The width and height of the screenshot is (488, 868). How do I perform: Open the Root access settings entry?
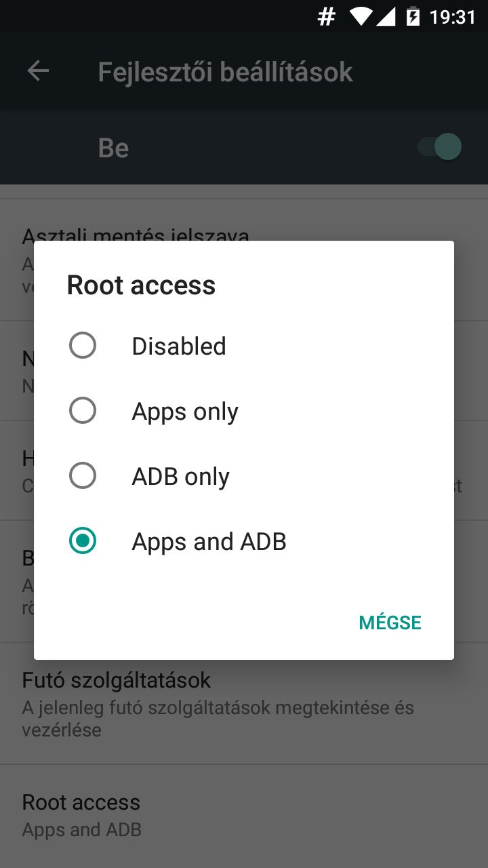pyautogui.click(x=244, y=816)
